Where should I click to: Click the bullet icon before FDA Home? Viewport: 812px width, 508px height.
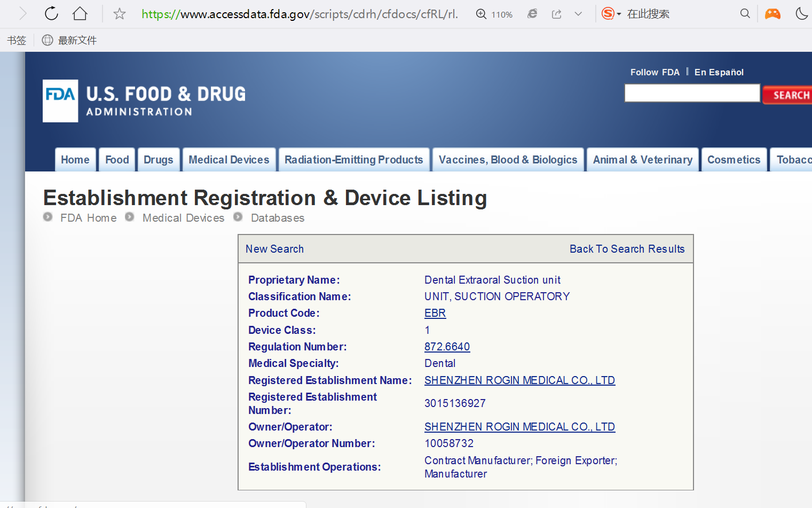click(48, 217)
